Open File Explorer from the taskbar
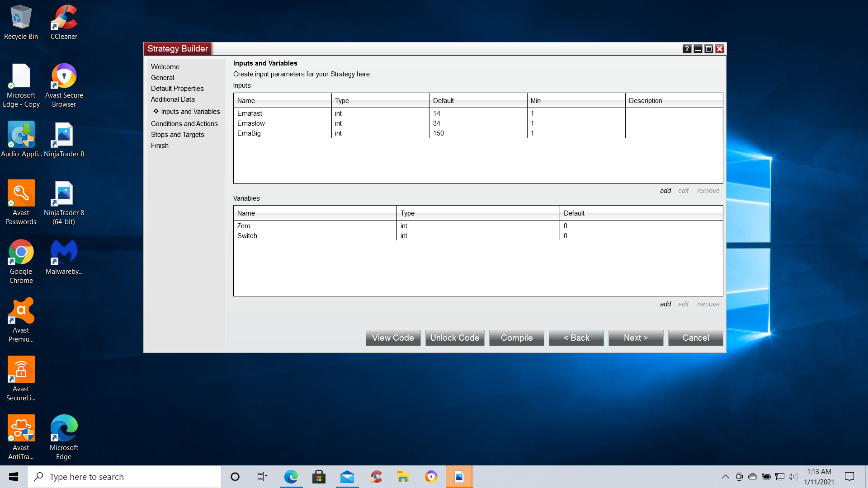Viewport: 868px width, 488px height. (x=403, y=477)
